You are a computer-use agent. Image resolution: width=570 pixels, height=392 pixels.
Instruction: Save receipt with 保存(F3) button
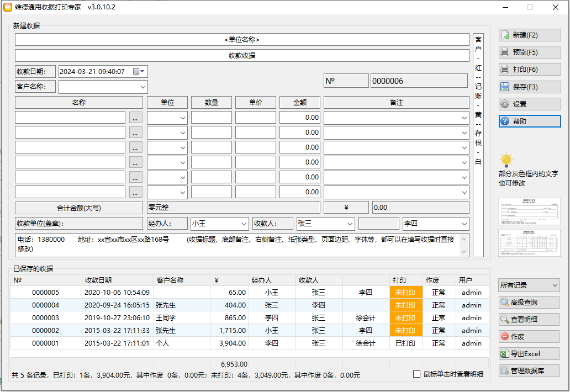tap(529, 87)
